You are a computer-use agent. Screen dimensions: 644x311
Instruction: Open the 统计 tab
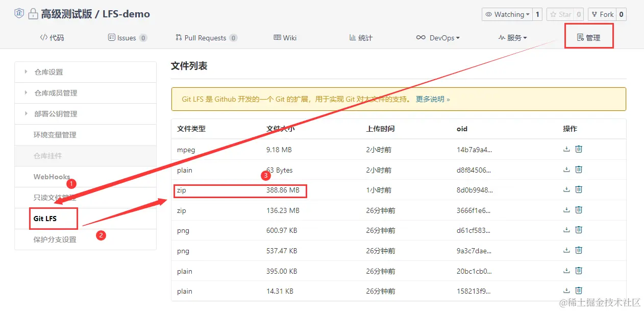[x=361, y=38]
